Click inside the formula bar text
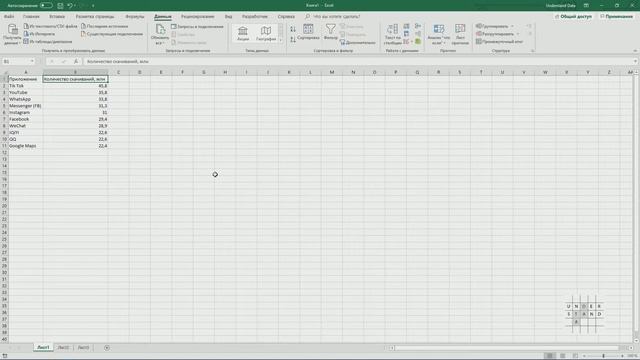Image resolution: width=640 pixels, height=360 pixels. coord(118,61)
